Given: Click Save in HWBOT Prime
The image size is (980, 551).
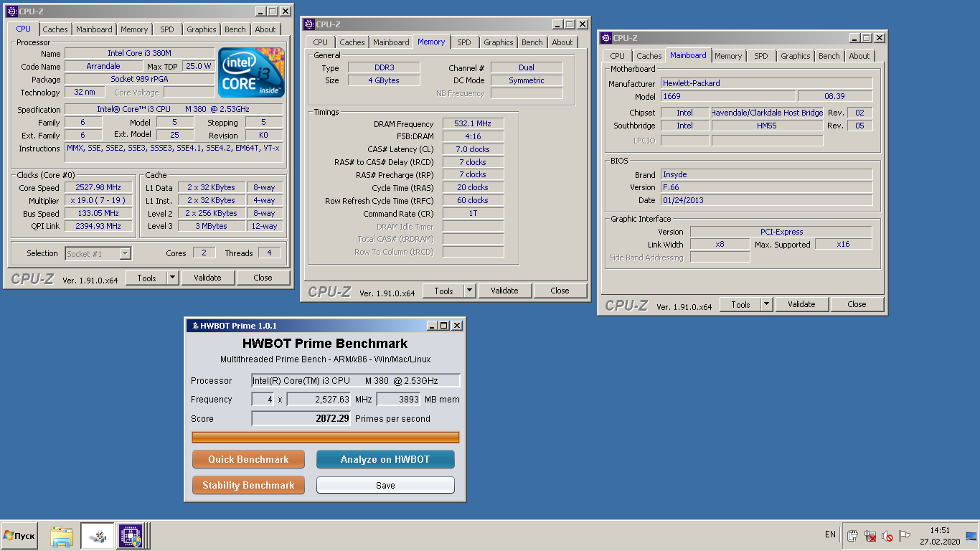Looking at the screenshot, I should [x=385, y=485].
